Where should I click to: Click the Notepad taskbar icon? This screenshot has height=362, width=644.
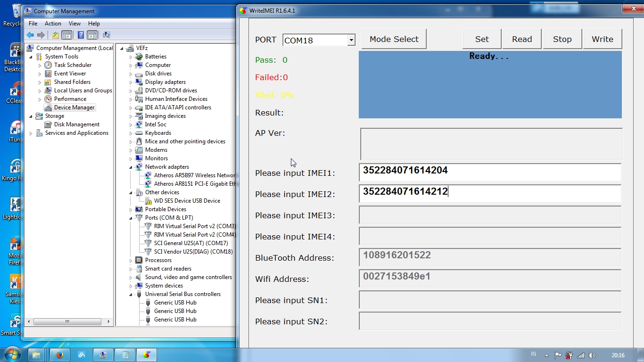[x=125, y=355]
